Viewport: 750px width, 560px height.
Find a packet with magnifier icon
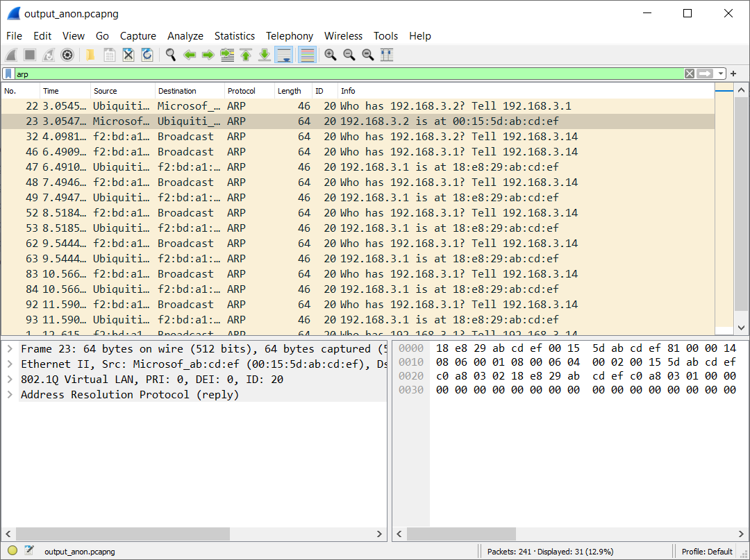click(171, 55)
